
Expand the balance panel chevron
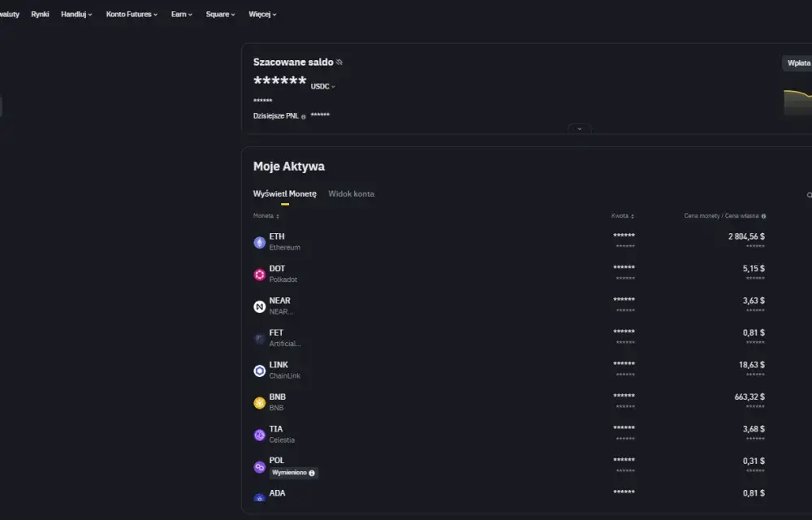point(580,129)
